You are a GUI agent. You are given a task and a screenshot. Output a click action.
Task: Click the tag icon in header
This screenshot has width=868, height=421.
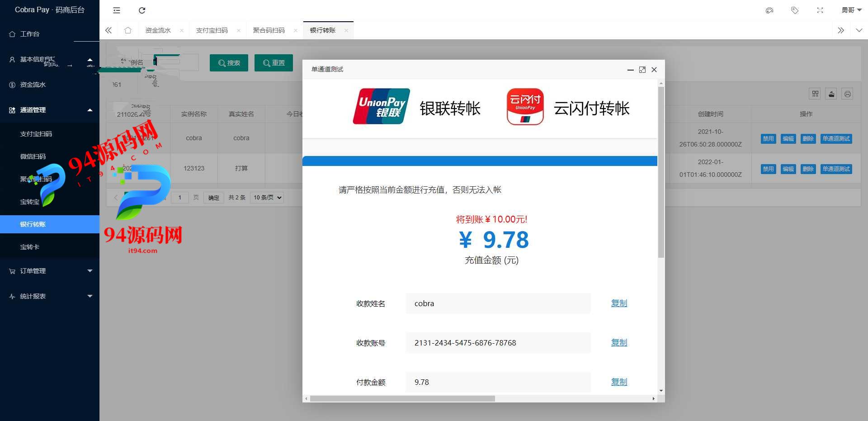click(795, 10)
